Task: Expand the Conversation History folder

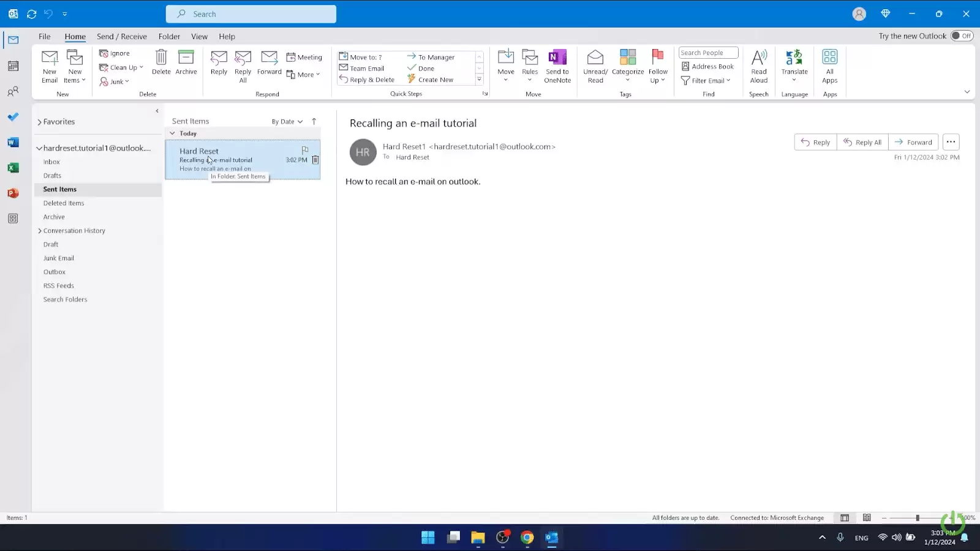Action: click(39, 230)
